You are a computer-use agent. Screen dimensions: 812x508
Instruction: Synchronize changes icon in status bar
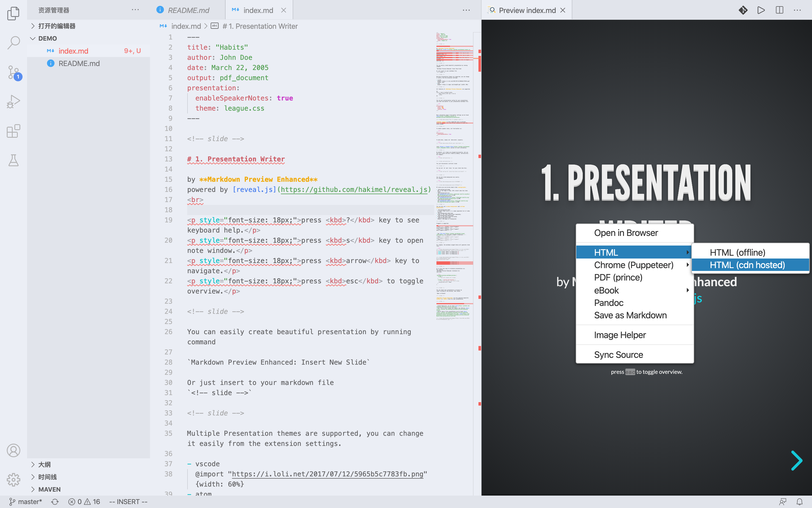click(x=55, y=502)
